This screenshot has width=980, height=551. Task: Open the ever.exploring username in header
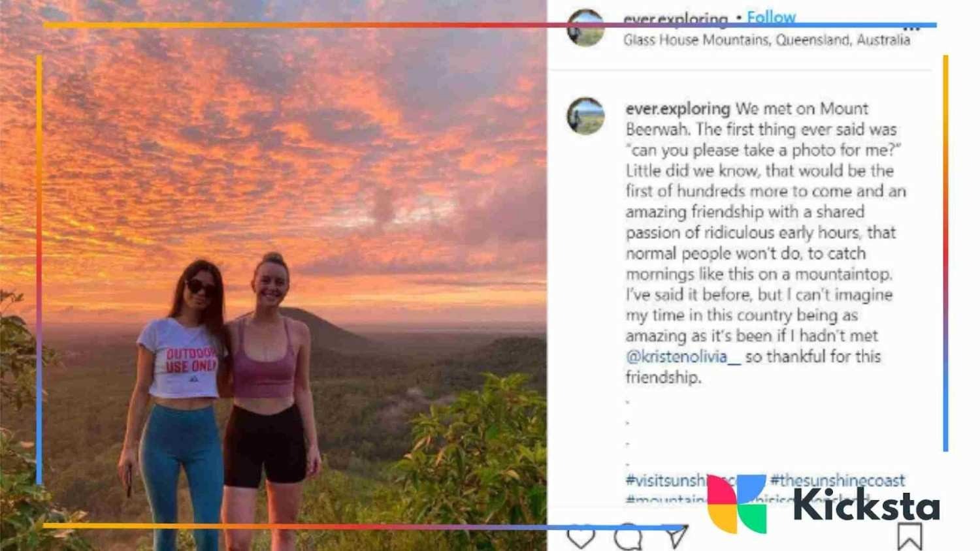[676, 19]
